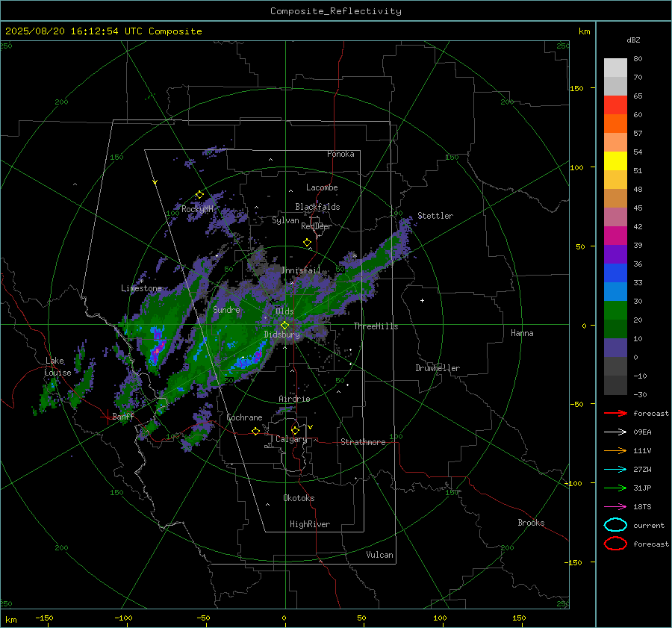The height and width of the screenshot is (628, 672).
Task: Select the Olds label
Action: click(284, 311)
